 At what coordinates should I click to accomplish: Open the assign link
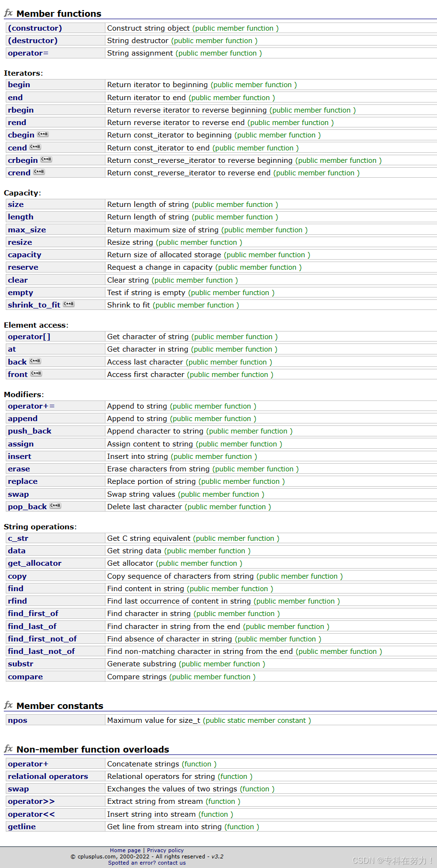point(21,444)
